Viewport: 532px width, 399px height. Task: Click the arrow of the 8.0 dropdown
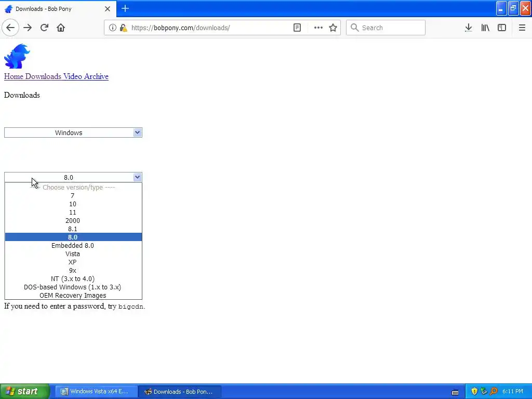pyautogui.click(x=137, y=177)
